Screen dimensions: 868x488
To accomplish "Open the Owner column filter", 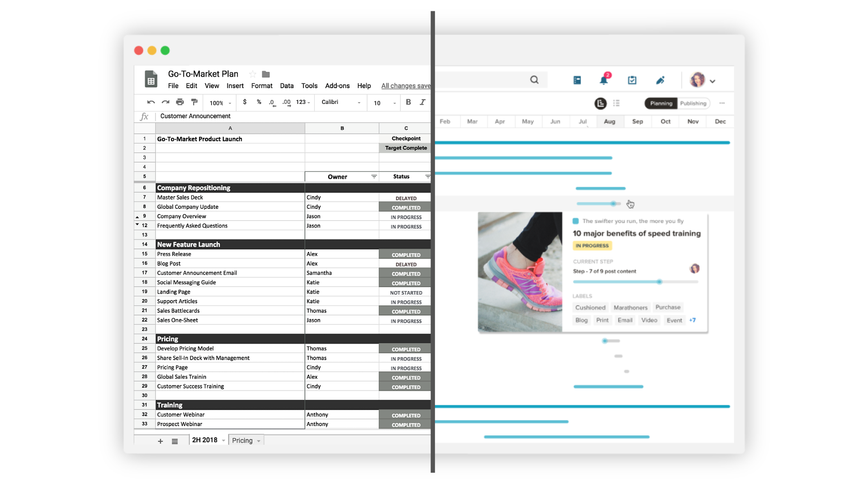I will click(374, 177).
